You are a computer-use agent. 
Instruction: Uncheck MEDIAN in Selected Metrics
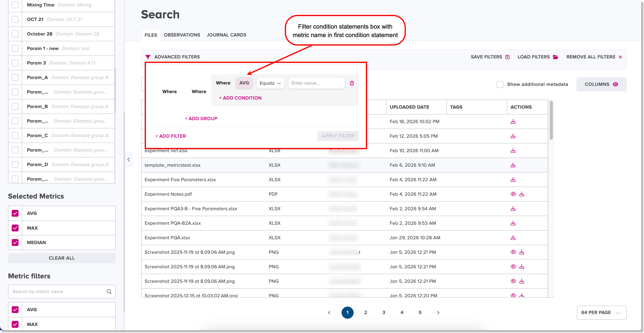tap(15, 242)
